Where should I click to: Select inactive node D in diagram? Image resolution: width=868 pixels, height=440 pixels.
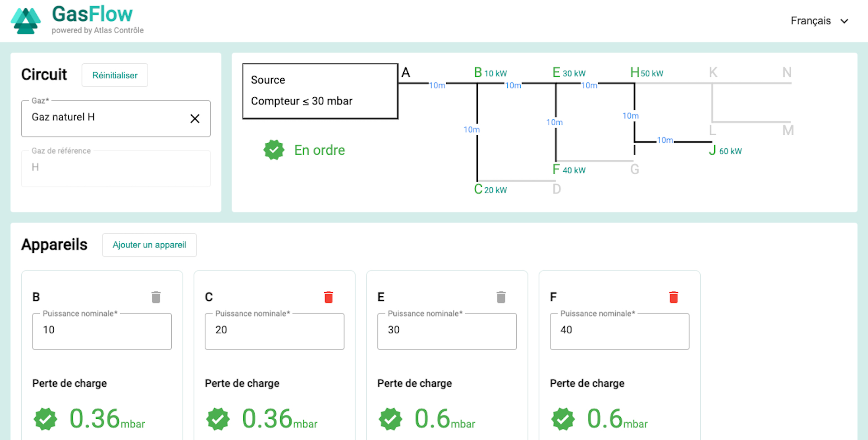tap(557, 189)
